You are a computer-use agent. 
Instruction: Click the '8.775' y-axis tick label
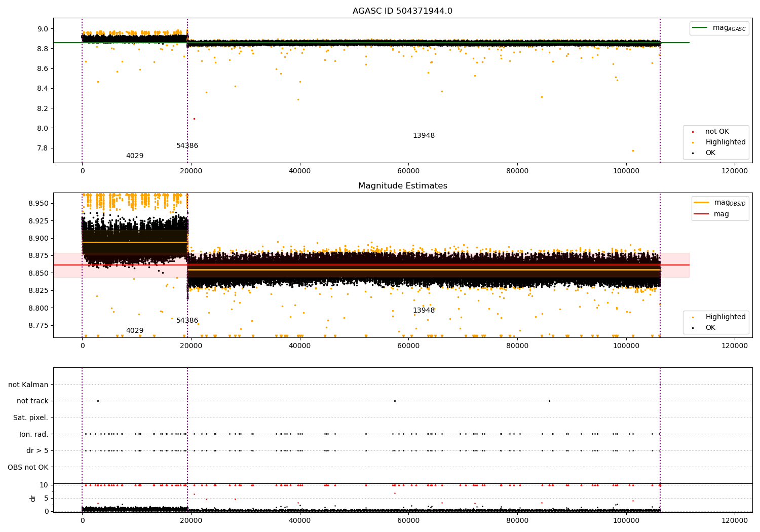39,325
